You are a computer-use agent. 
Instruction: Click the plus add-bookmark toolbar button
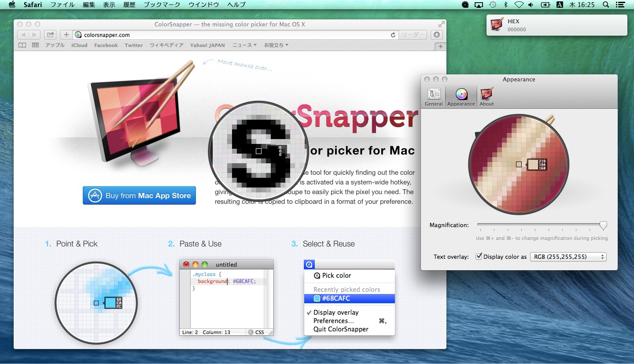(66, 35)
